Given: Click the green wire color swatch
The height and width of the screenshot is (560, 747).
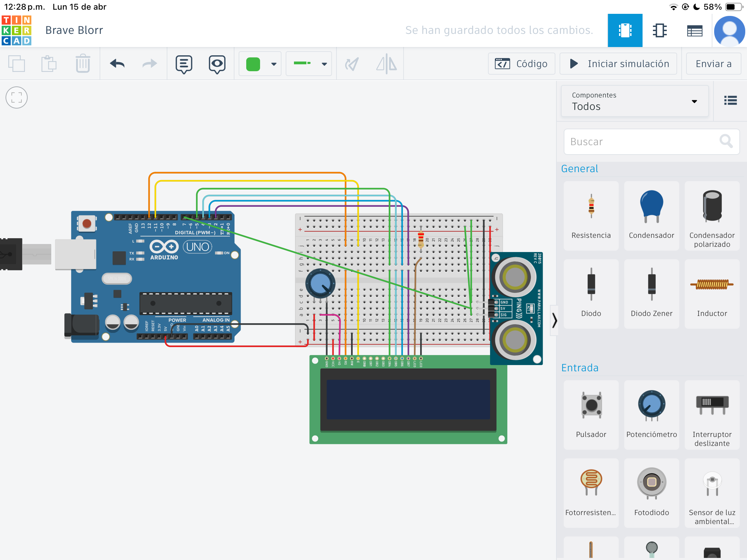Looking at the screenshot, I should 253,64.
